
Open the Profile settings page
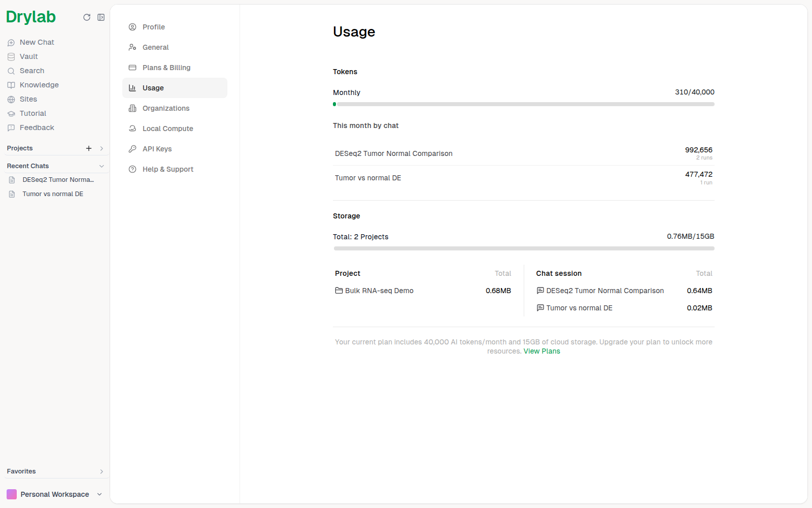pyautogui.click(x=175, y=27)
